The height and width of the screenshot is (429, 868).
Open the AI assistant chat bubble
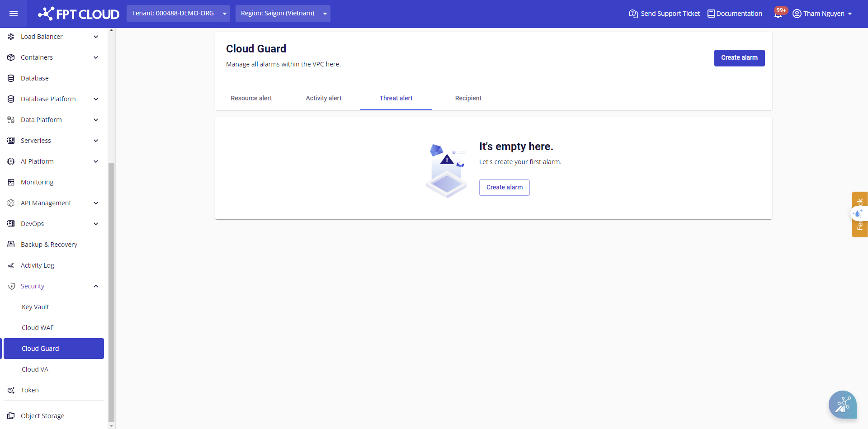click(x=842, y=404)
